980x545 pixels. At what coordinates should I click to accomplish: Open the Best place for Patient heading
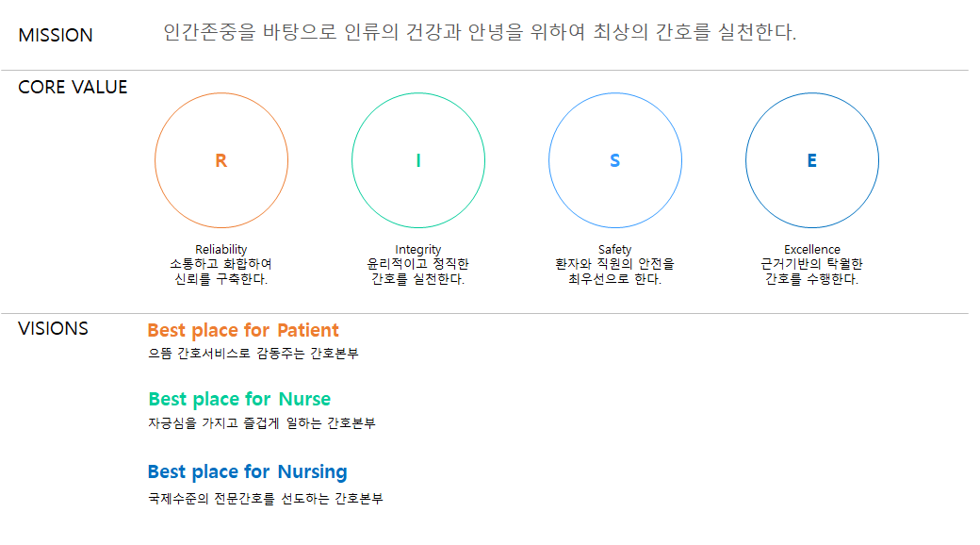point(243,330)
